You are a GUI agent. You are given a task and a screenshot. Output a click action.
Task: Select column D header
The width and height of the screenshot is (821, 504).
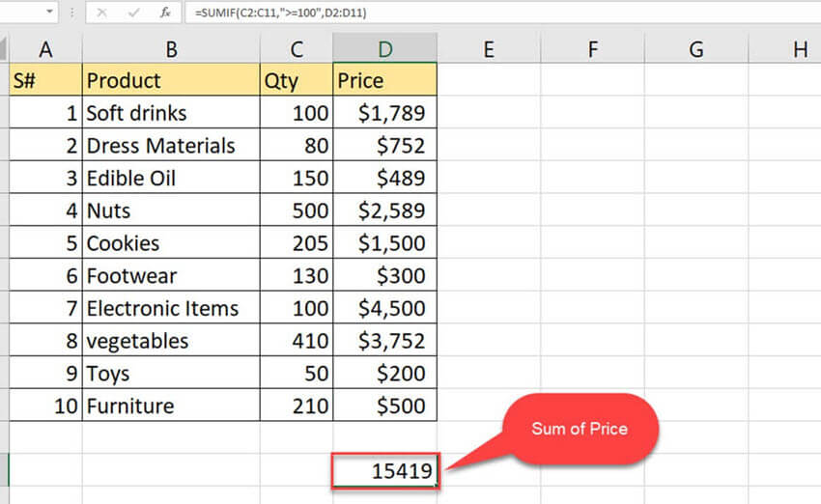tap(384, 48)
